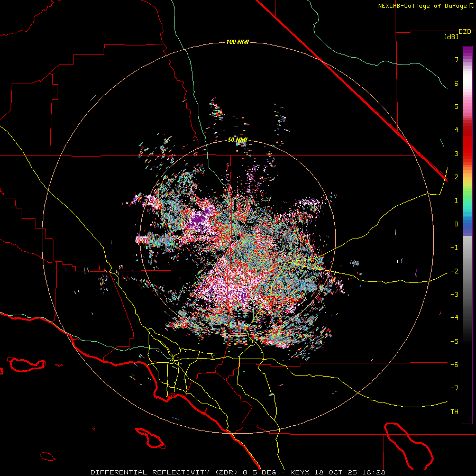Click the '-1' value on color scale

454,248
